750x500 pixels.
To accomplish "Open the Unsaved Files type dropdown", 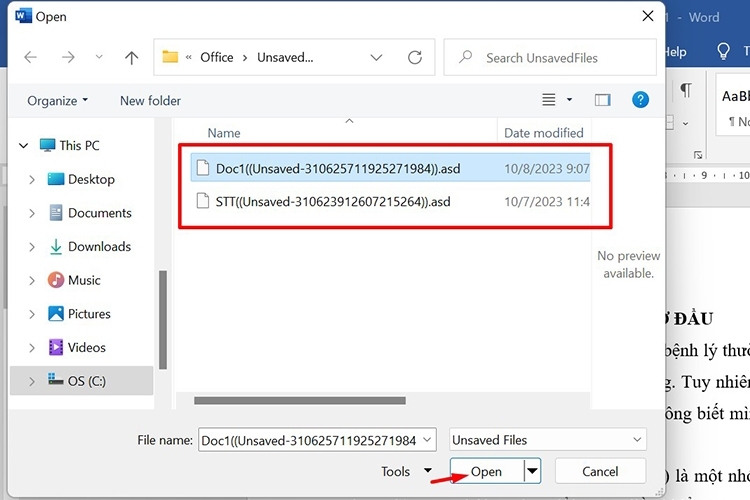I will coord(548,439).
